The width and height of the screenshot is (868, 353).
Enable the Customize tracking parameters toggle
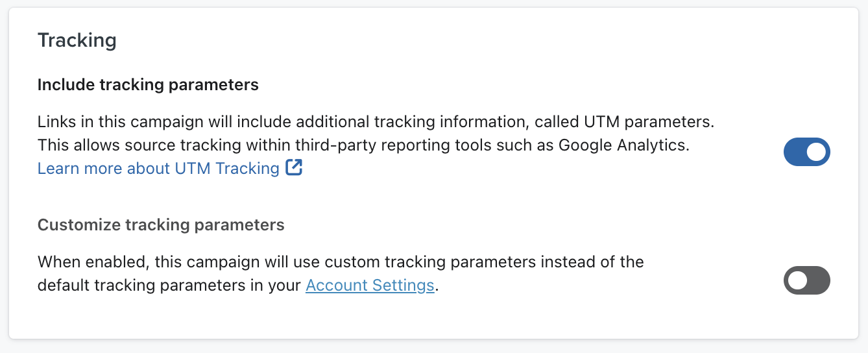(x=806, y=280)
